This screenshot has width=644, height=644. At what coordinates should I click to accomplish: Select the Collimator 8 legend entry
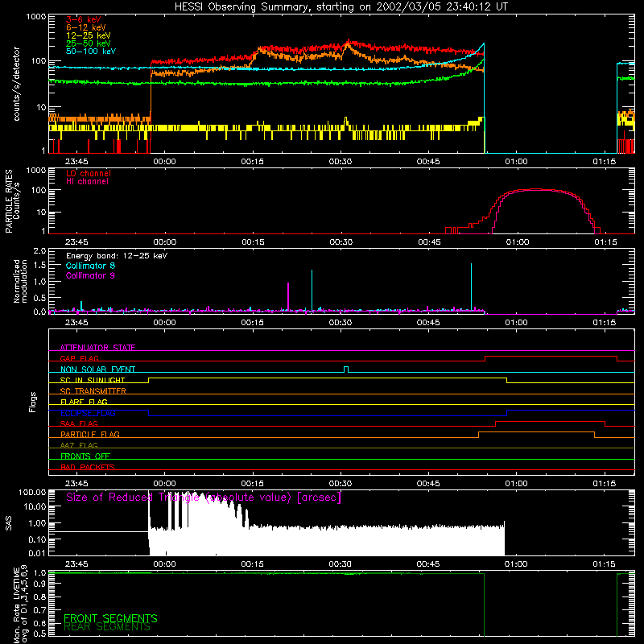90,266
